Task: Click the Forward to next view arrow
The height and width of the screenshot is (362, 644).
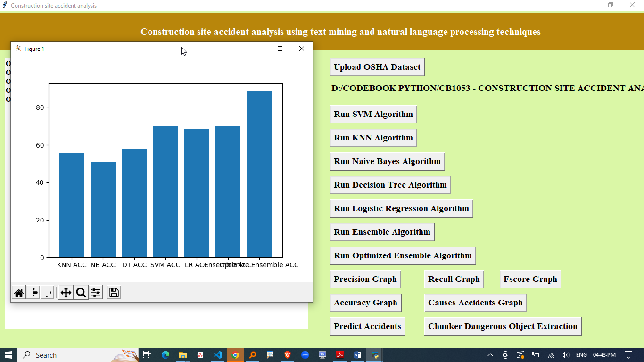Action: (47, 293)
